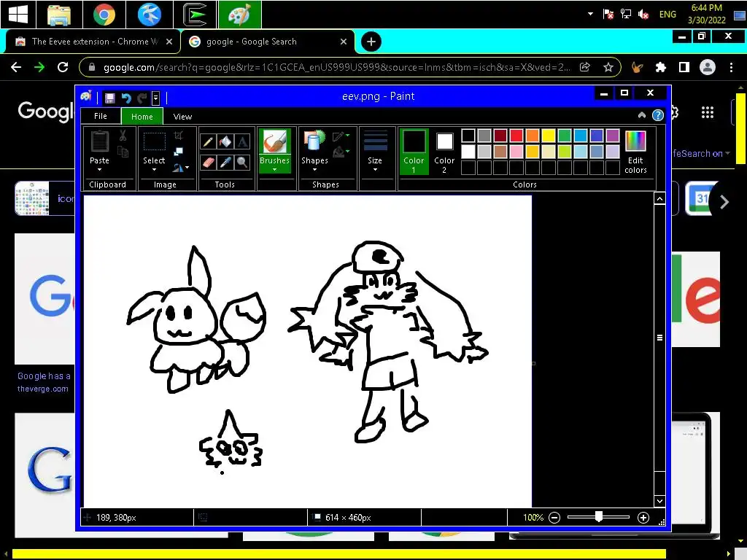Click the Cut scissors icon

coord(123,136)
